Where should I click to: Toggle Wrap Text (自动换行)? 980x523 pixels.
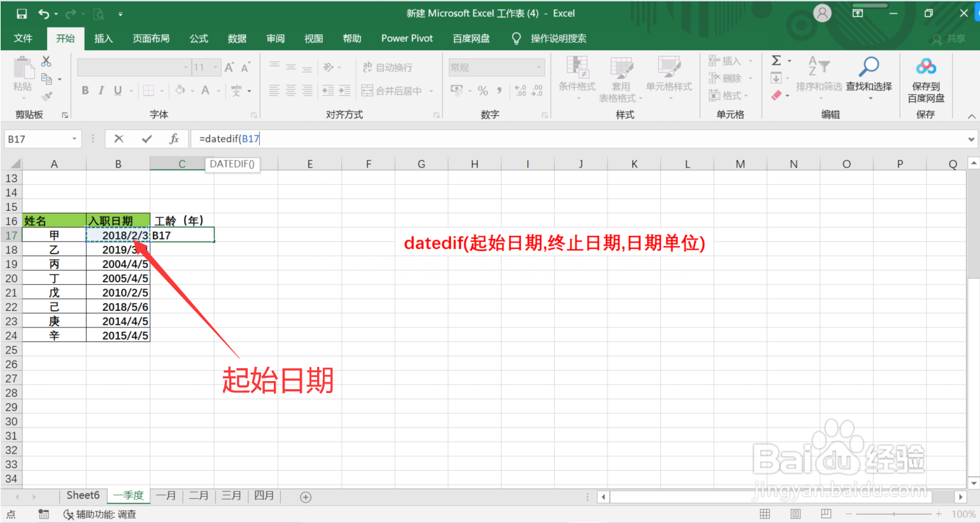[387, 67]
